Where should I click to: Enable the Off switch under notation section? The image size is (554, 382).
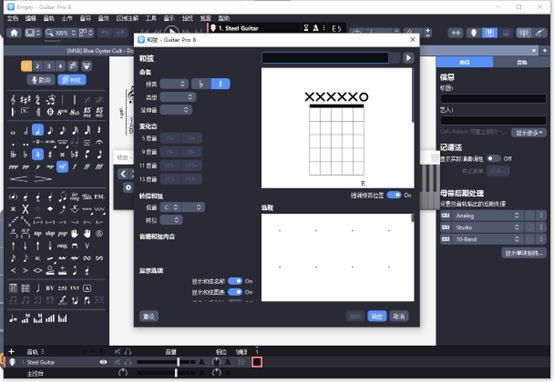pos(494,158)
